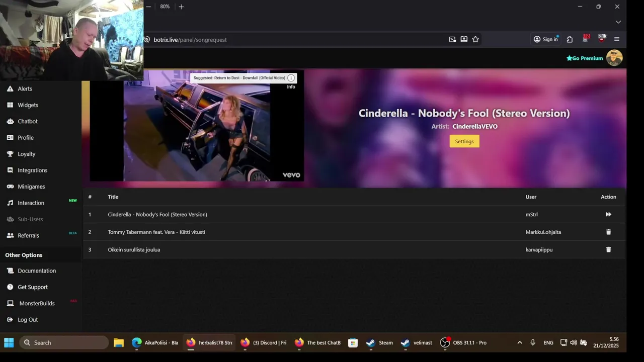Click the Log Out arrow icon
The height and width of the screenshot is (362, 644).
pos(10,320)
